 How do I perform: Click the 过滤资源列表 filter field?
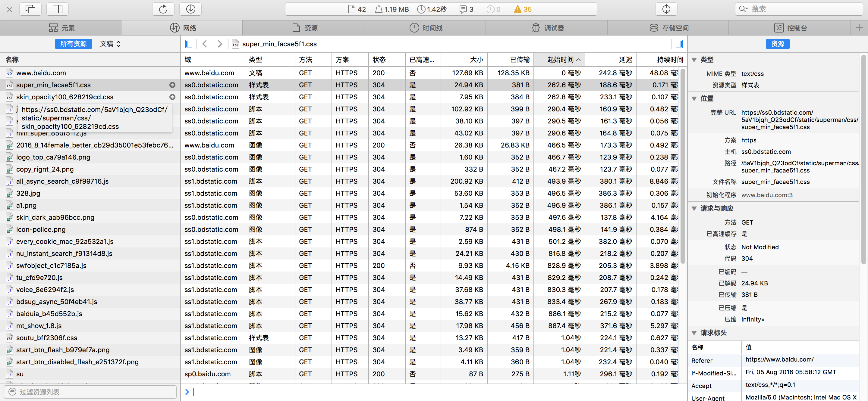[90, 392]
